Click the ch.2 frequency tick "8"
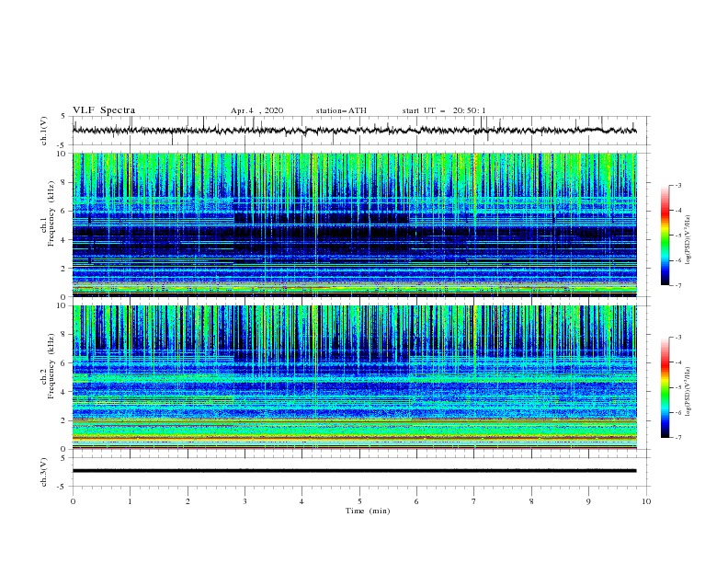 [x=64, y=335]
